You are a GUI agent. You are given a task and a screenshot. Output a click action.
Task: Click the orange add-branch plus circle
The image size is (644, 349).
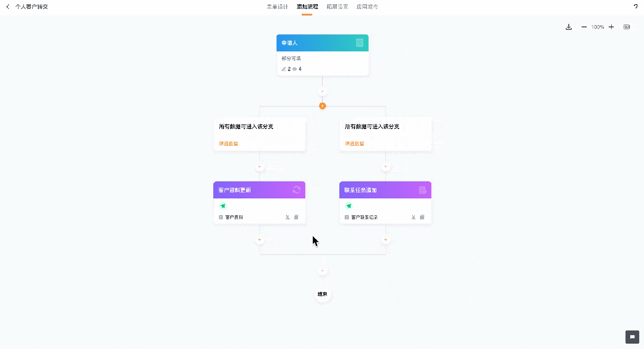323,106
